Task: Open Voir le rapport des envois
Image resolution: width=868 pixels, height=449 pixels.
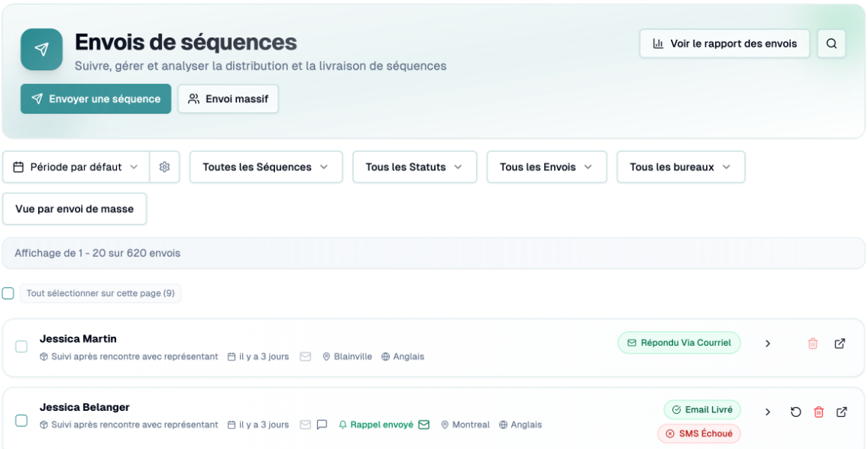Action: click(724, 44)
